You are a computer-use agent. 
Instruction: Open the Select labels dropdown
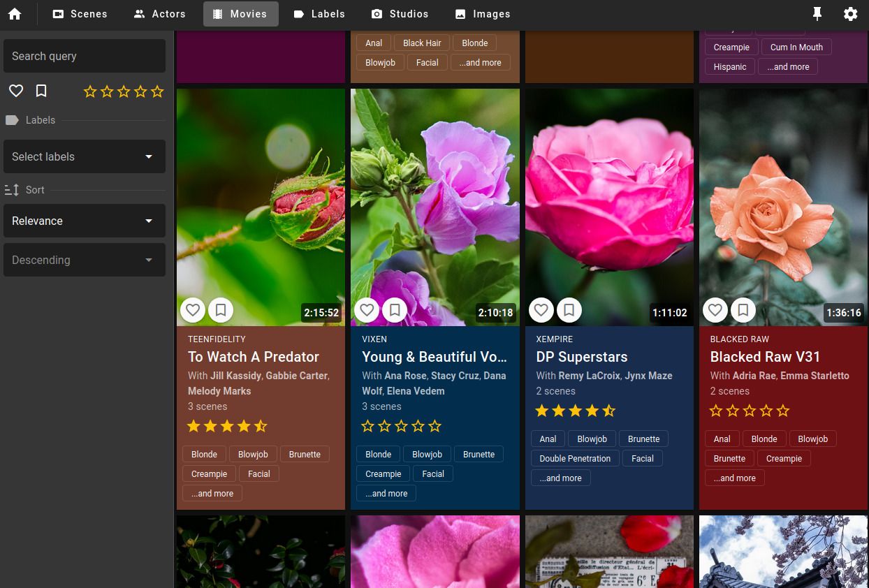coord(85,156)
